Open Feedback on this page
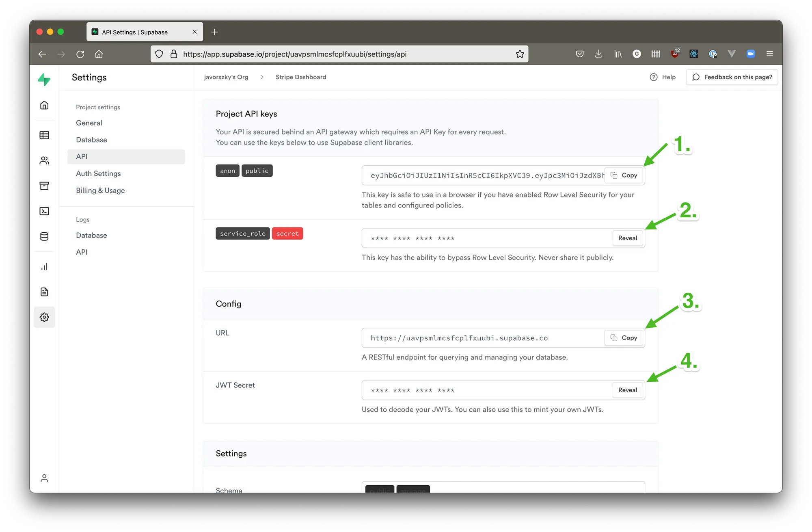 [732, 77]
